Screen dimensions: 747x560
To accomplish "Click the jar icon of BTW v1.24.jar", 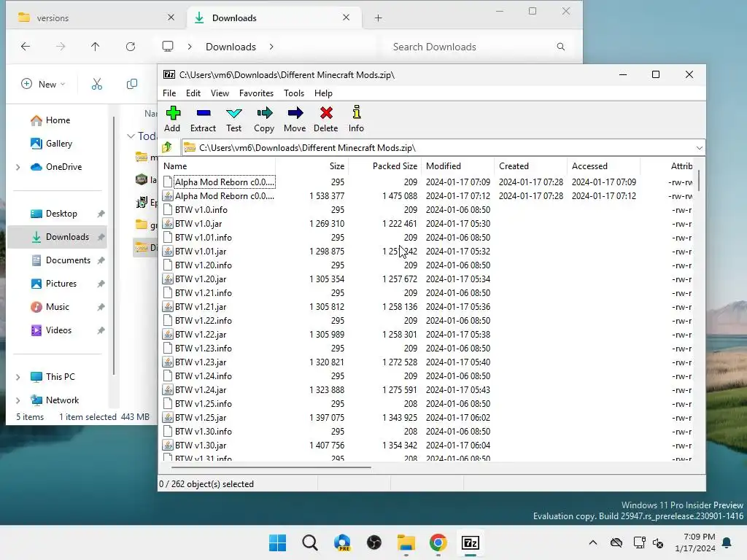I will click(x=168, y=390).
